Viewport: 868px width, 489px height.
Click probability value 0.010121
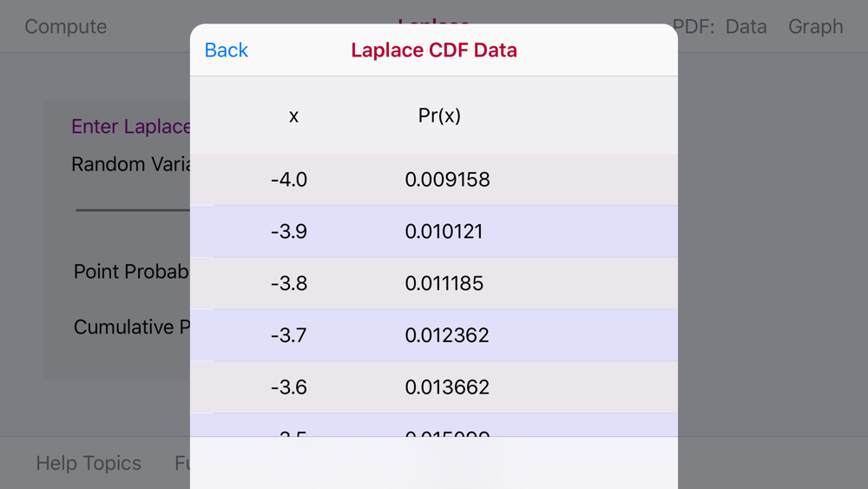point(444,232)
